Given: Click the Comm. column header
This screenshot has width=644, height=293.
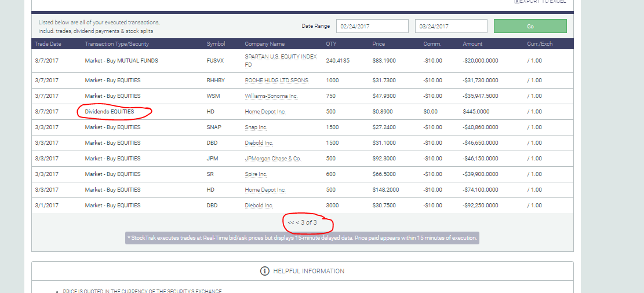Looking at the screenshot, I should click(432, 44).
